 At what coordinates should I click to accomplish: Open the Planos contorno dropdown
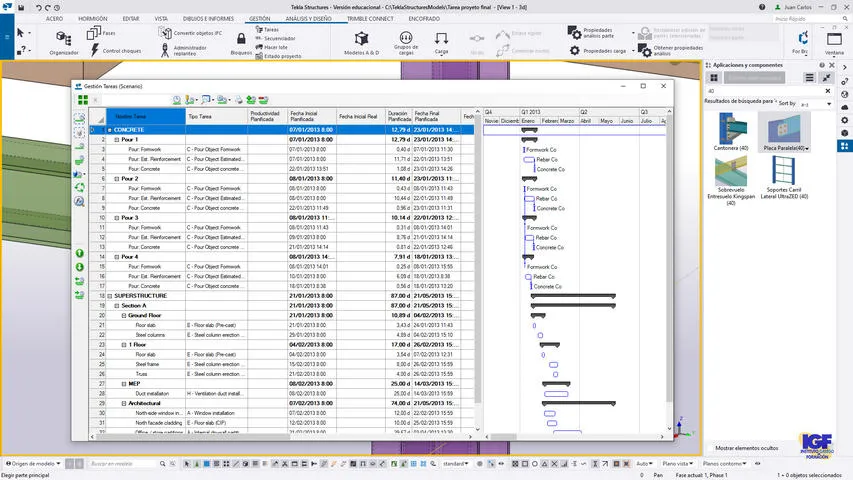(x=725, y=464)
